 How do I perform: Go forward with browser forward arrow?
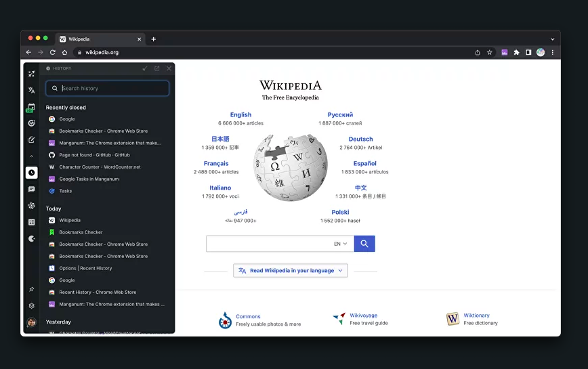click(41, 52)
